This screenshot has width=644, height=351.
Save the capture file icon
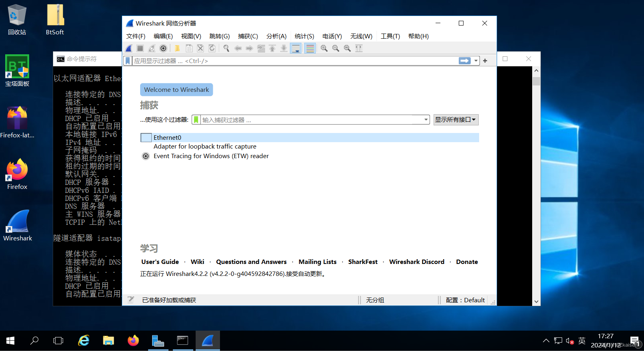[189, 48]
